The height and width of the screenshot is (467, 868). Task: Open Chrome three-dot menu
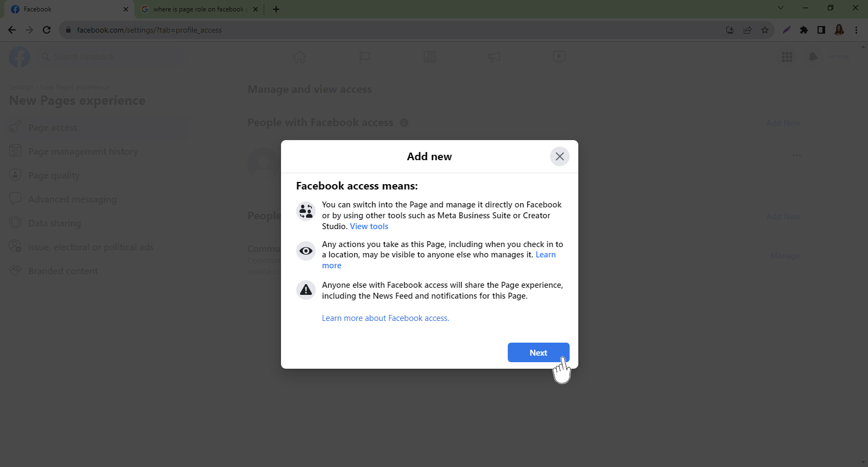click(857, 30)
